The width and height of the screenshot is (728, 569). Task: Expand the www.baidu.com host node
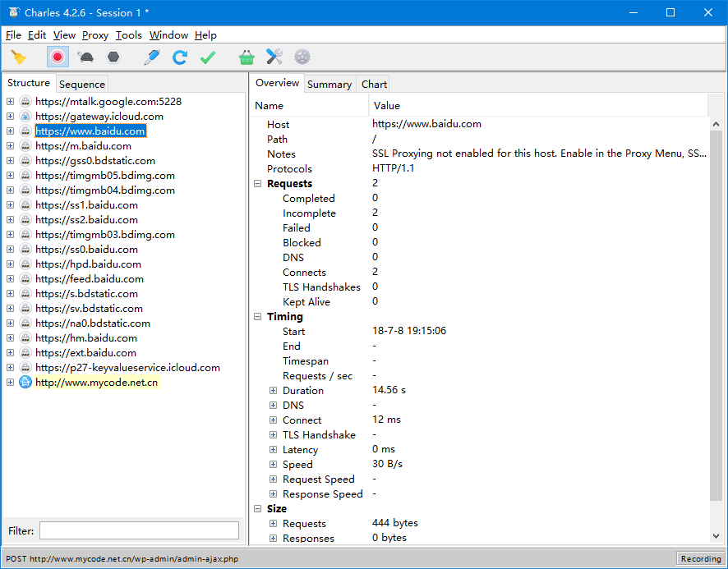point(10,131)
